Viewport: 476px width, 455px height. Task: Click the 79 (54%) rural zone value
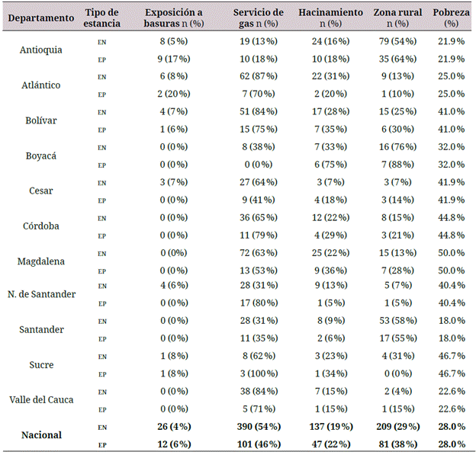(x=397, y=41)
